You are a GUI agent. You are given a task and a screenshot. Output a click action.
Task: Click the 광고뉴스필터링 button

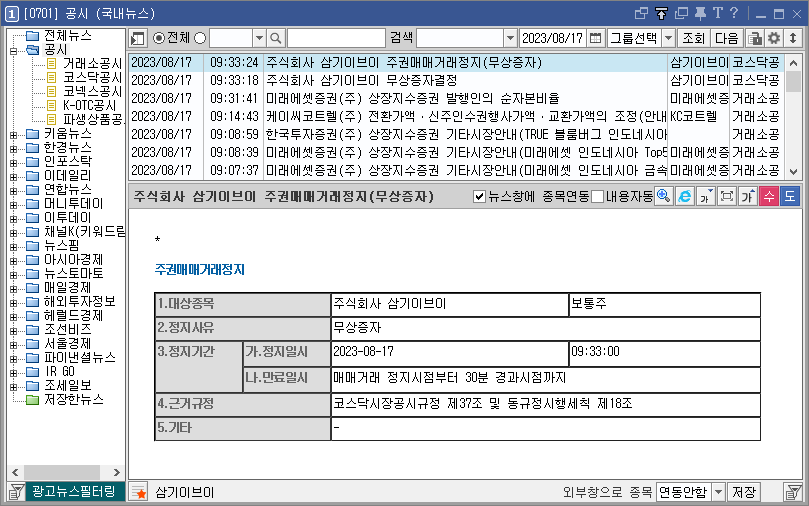[x=74, y=492]
